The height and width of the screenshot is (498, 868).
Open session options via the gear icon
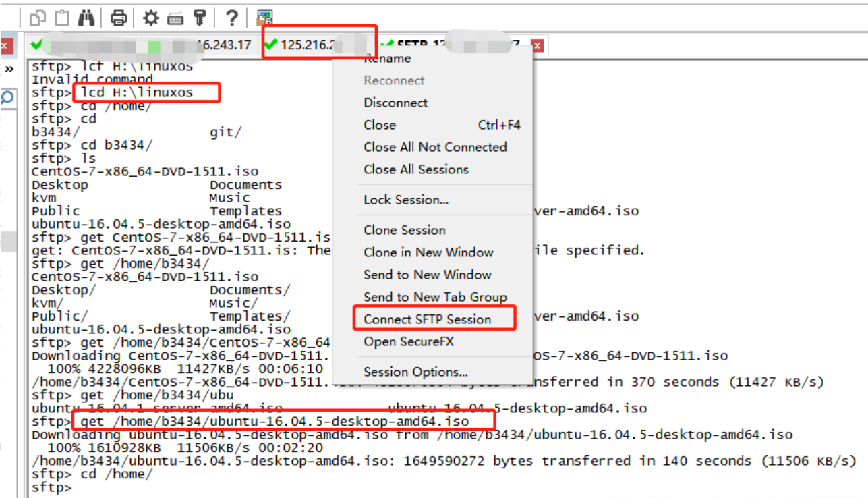point(151,18)
